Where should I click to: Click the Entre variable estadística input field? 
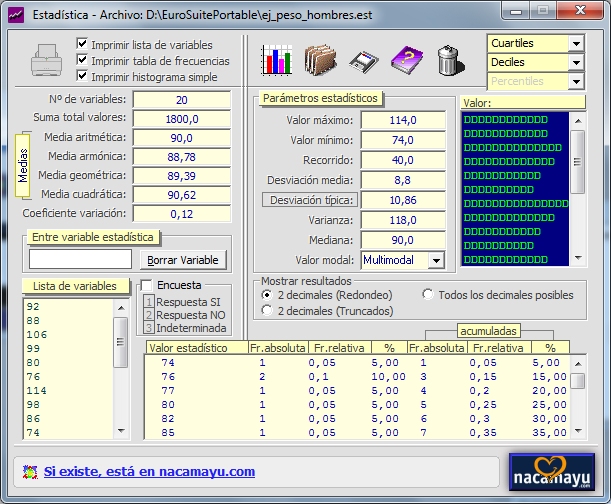tap(80, 259)
